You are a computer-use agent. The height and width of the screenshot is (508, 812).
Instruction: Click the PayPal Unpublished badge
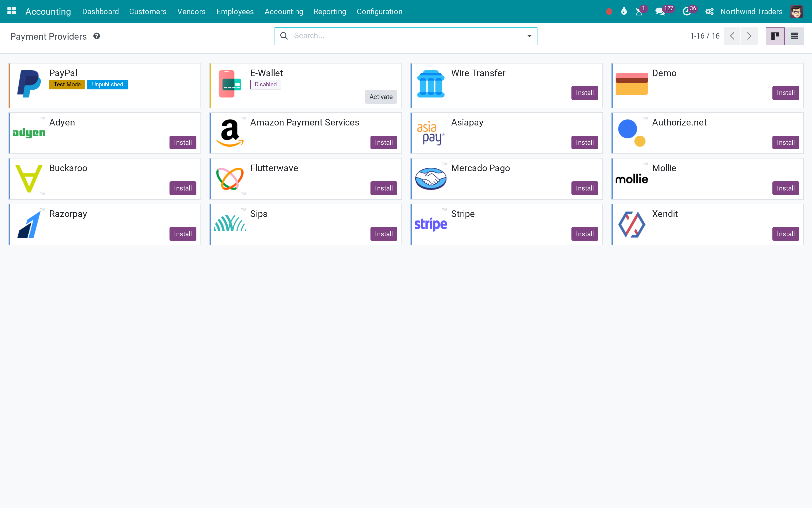(x=107, y=84)
